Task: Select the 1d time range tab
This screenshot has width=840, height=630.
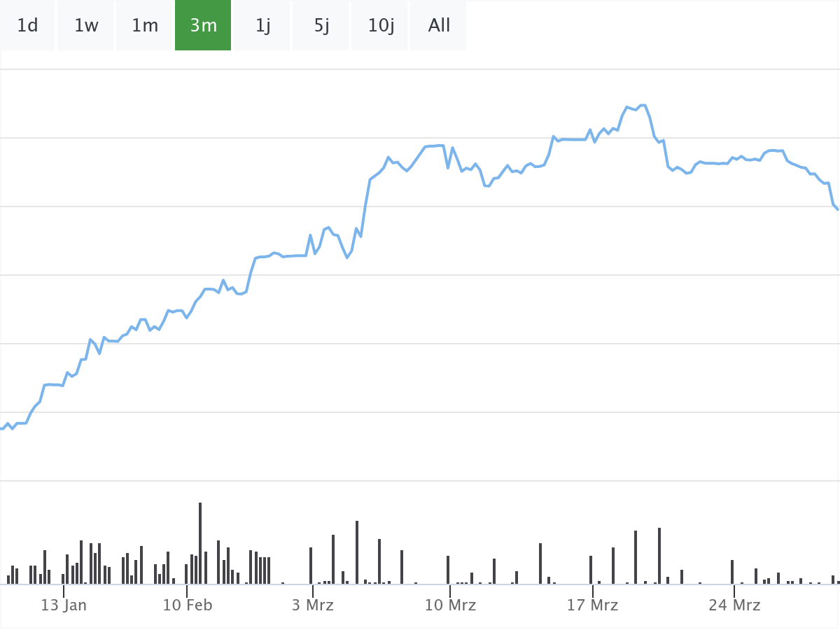Action: pyautogui.click(x=27, y=26)
